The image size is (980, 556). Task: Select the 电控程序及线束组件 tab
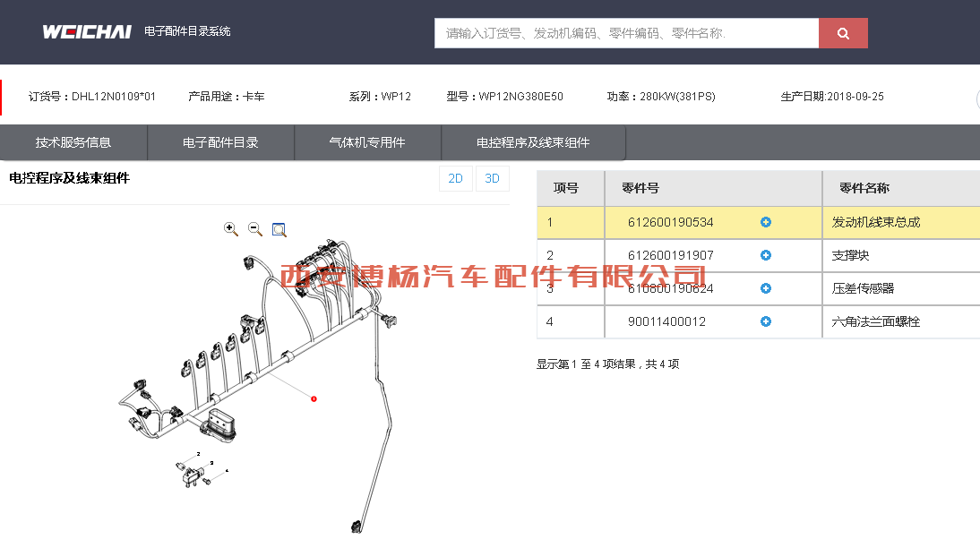[x=533, y=142]
